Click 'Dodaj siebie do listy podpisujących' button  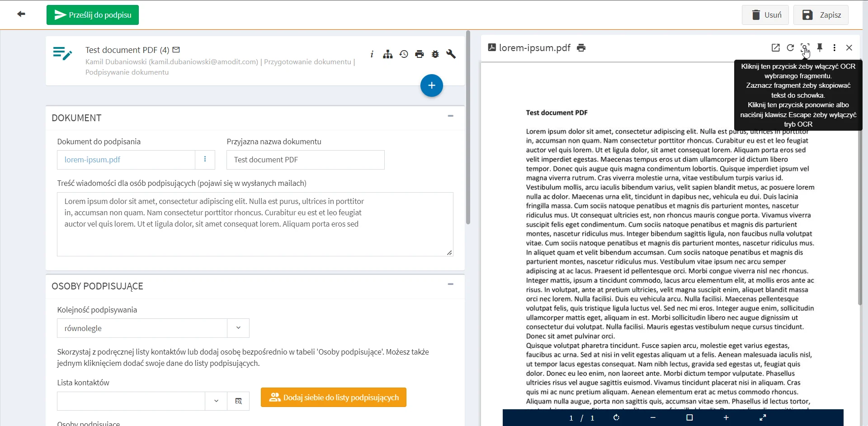(334, 398)
